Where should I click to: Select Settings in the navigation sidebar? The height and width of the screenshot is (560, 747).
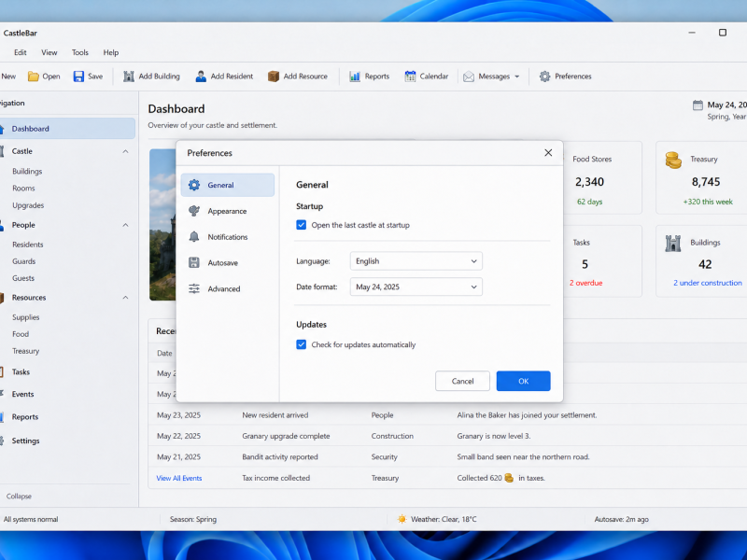[25, 441]
